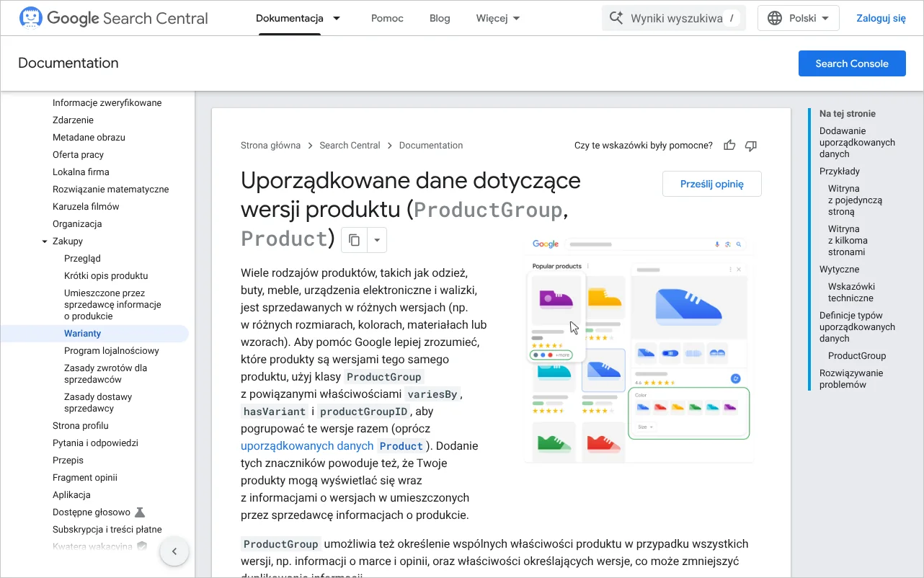Jump to Przykłady in the page contents
924x578 pixels.
tap(840, 172)
